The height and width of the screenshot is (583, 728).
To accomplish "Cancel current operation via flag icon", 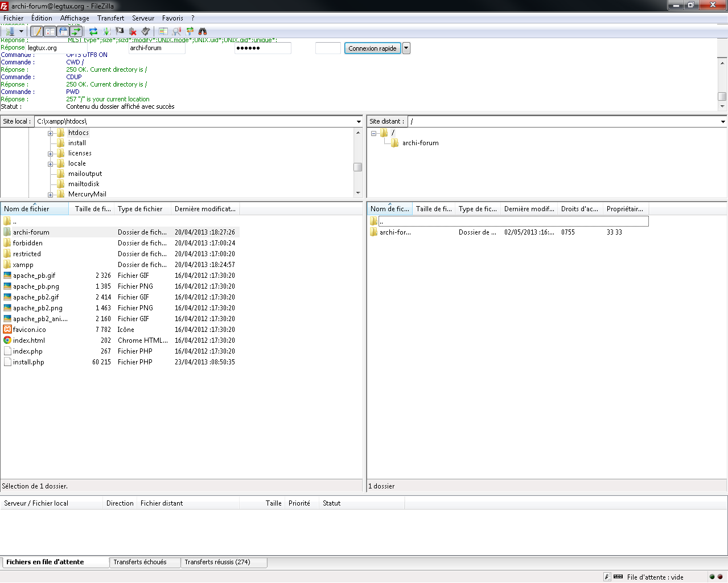I will [x=120, y=31].
